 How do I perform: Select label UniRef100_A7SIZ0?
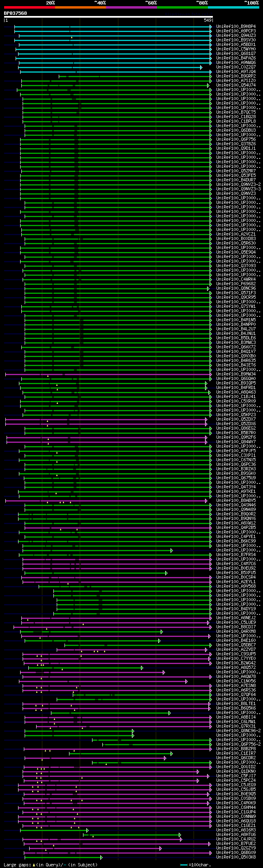(236, 81)
